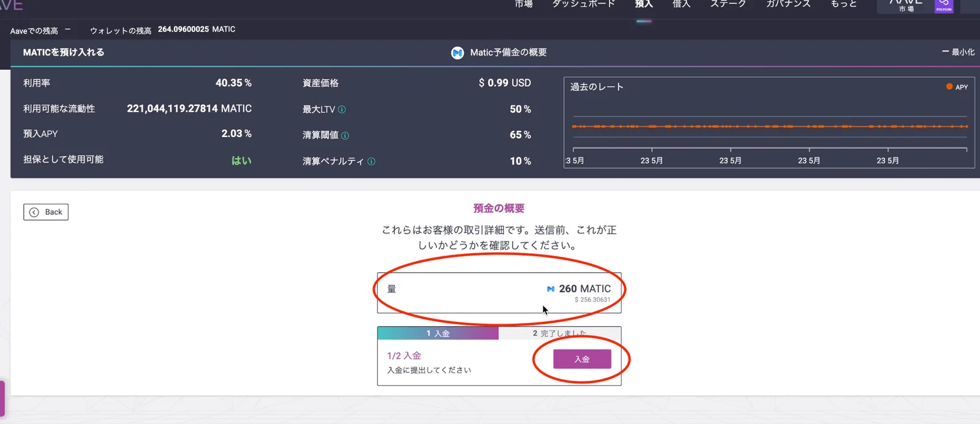Click the info icon next to 清算閾値
The image size is (980, 424).
[345, 136]
